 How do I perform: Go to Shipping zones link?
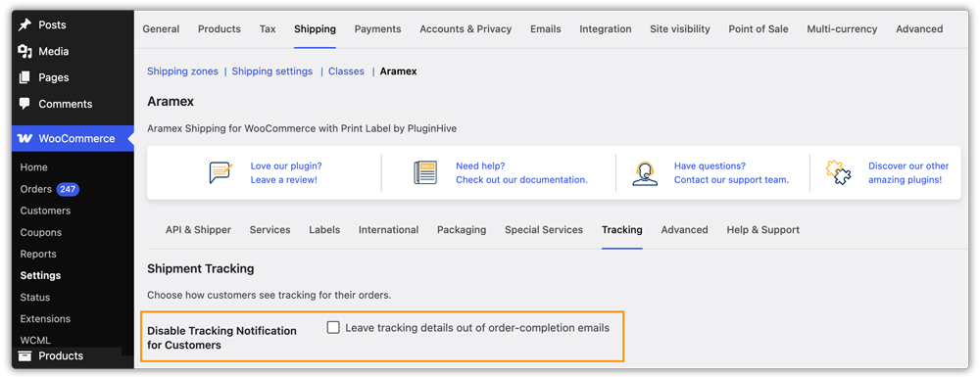tap(182, 71)
